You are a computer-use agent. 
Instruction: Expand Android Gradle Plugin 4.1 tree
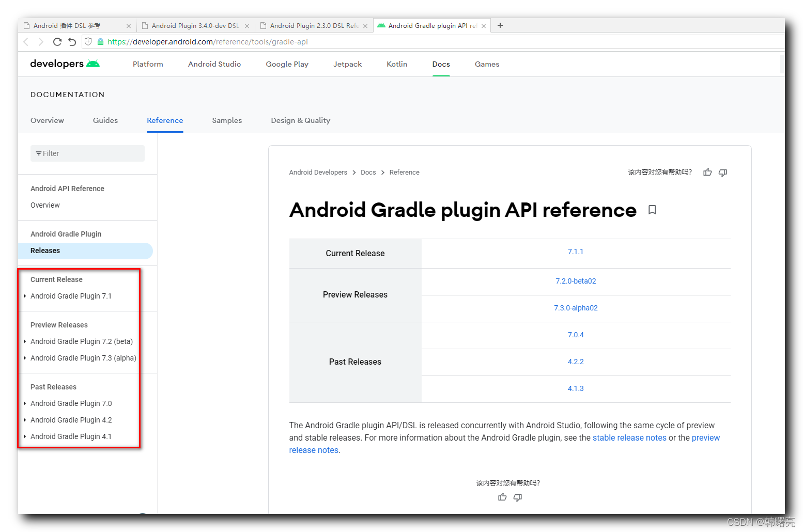click(x=25, y=436)
